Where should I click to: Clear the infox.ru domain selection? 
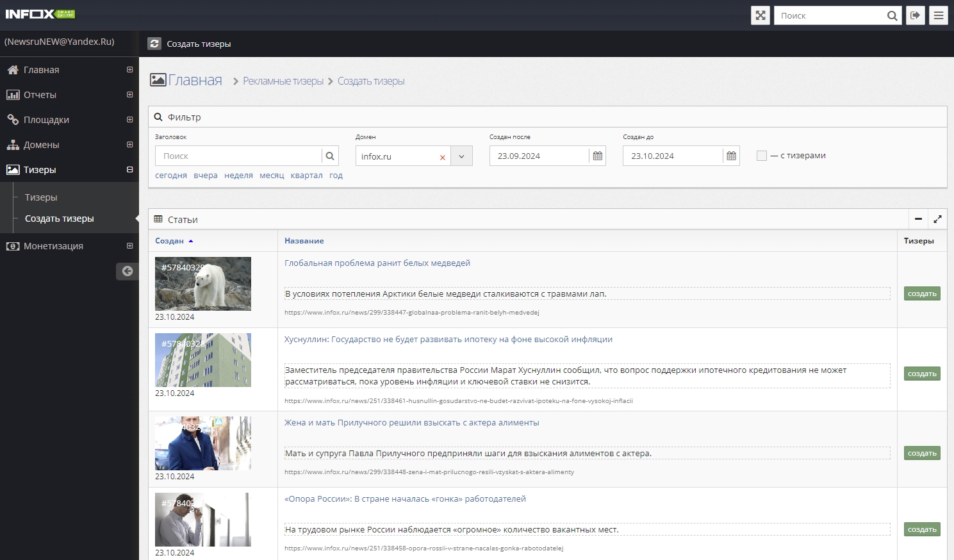coord(442,157)
